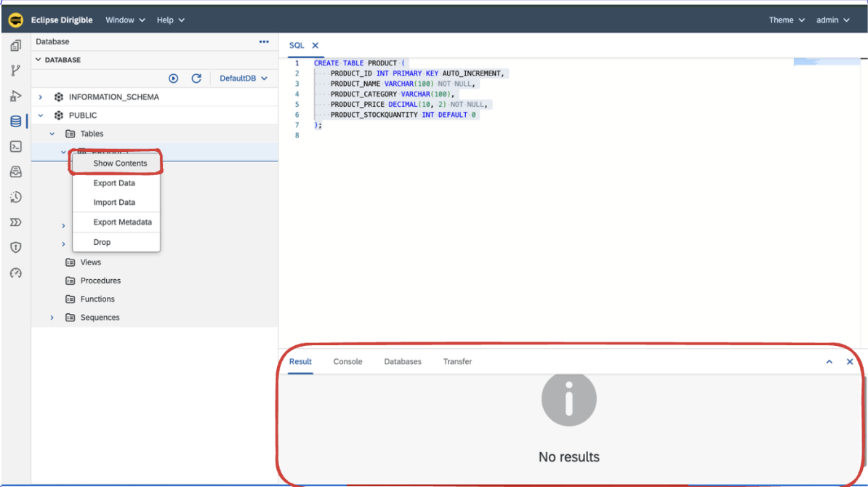Screen dimensions: 868x487
Task: Switch to the Transfer tab
Action: [x=457, y=362]
